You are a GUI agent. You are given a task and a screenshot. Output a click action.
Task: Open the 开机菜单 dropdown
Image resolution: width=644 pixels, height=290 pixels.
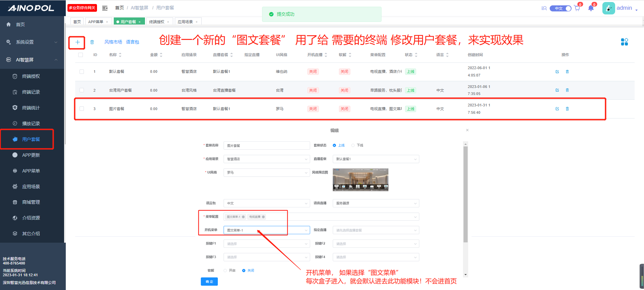(266, 230)
